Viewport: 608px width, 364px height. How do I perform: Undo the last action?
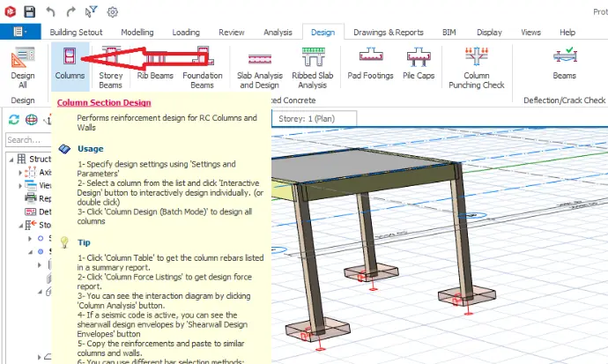(x=50, y=11)
